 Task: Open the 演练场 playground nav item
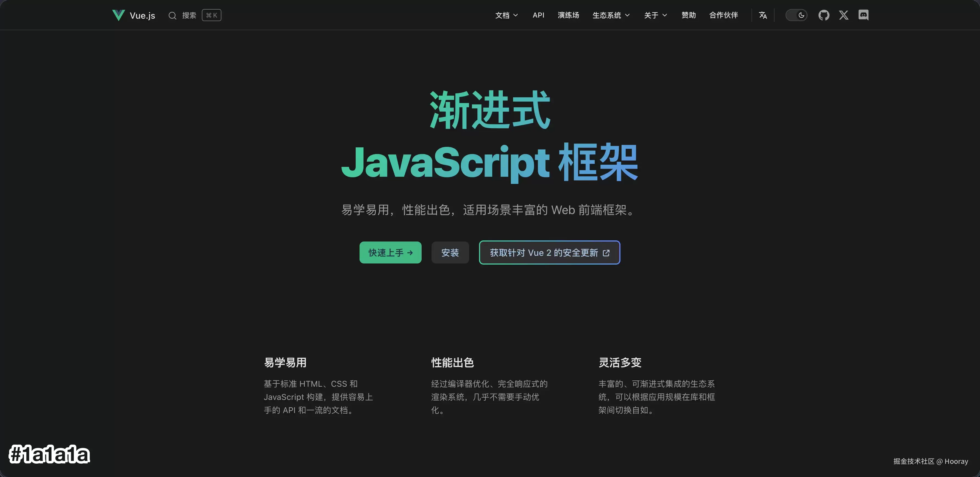coord(568,15)
